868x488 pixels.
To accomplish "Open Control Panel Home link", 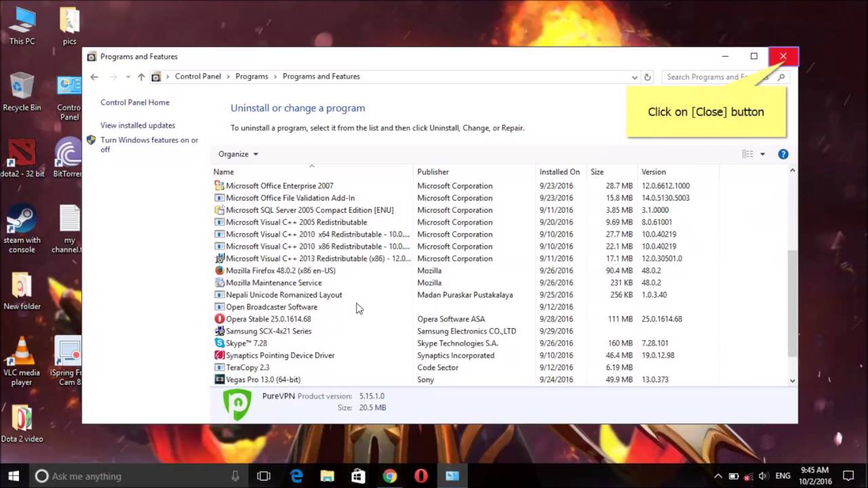I will [135, 102].
